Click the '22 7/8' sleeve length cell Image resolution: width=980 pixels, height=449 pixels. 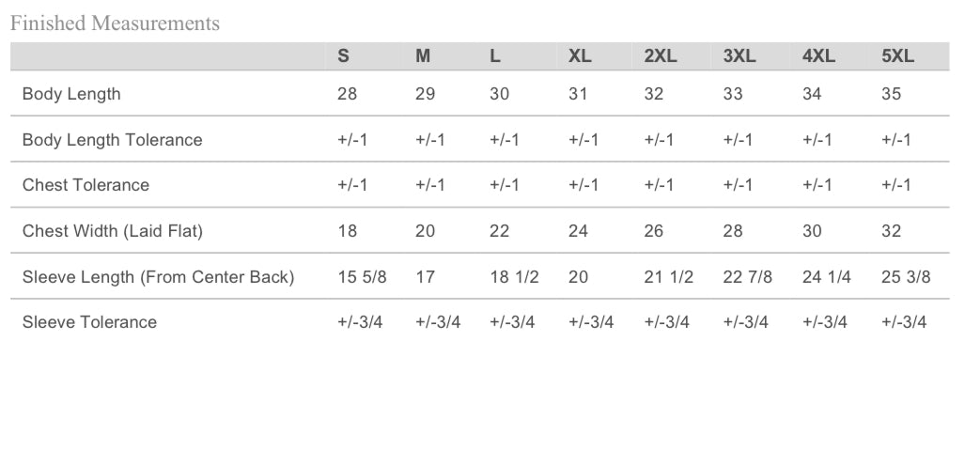click(748, 277)
